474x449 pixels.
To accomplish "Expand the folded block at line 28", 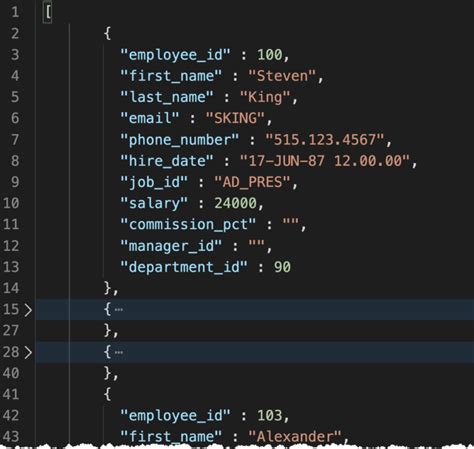I will point(28,352).
